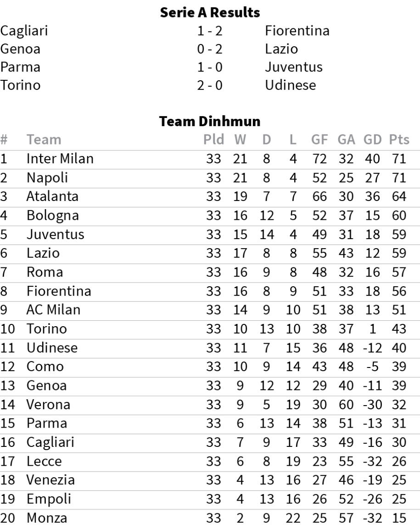This screenshot has width=420, height=529.
Task: Click the Como team name
Action: pos(45,367)
